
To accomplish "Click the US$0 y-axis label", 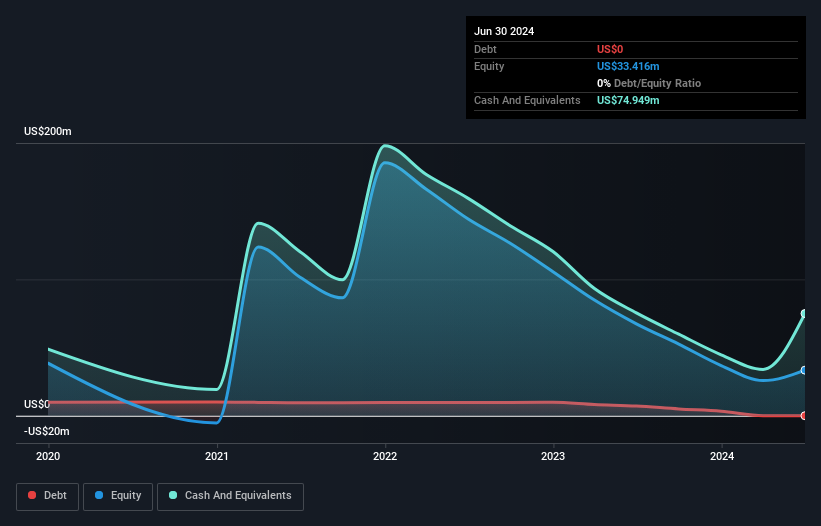I will click(x=37, y=404).
